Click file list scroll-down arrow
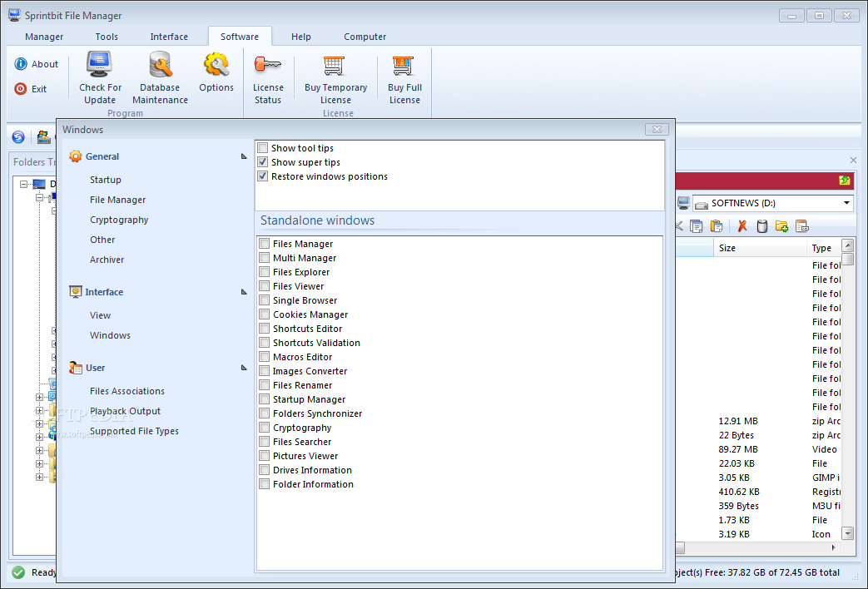868x589 pixels. [x=847, y=533]
